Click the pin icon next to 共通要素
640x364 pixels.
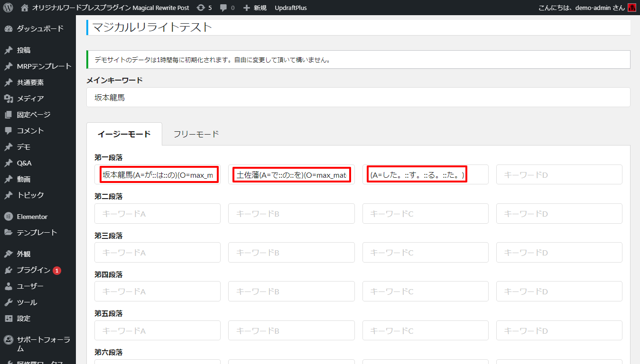pyautogui.click(x=8, y=82)
